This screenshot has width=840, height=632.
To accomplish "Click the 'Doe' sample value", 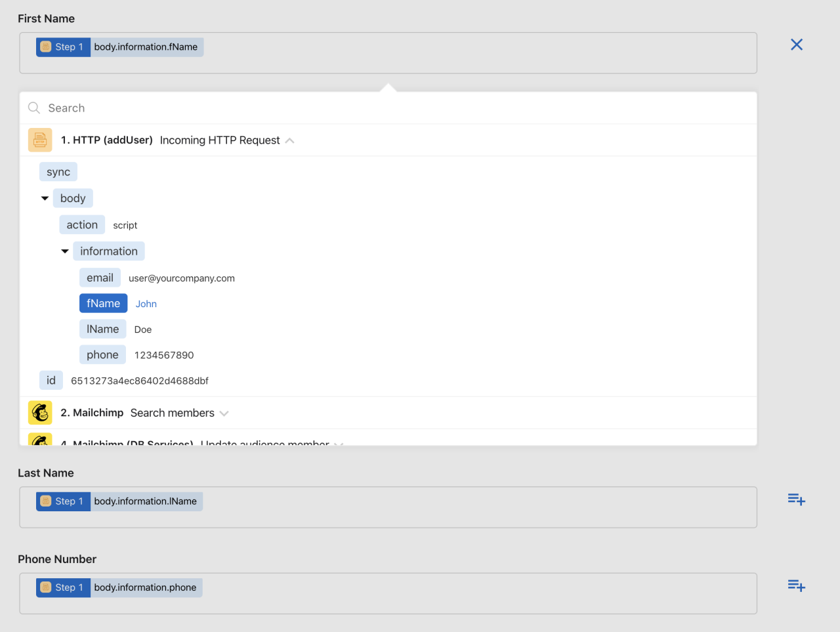I will (143, 329).
